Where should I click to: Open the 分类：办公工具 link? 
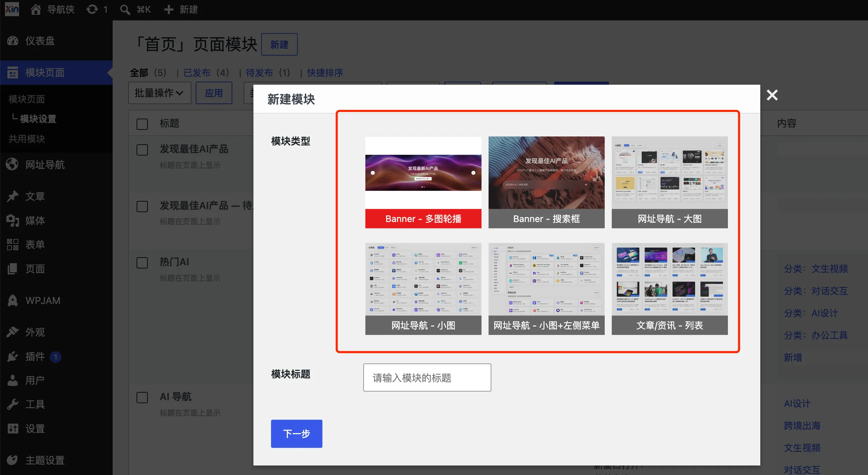click(x=816, y=335)
